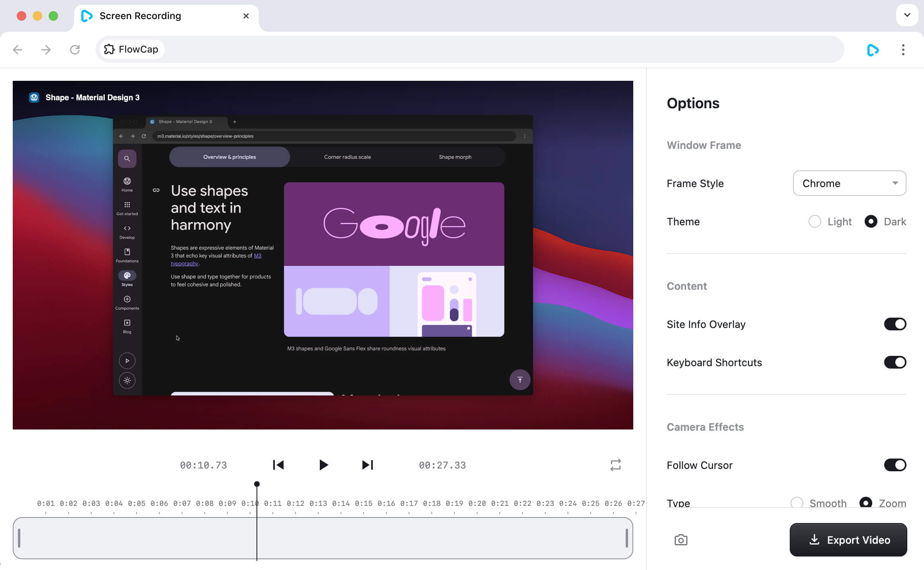
Task: Click the circular play icon in recorded sidebar
Action: click(127, 361)
